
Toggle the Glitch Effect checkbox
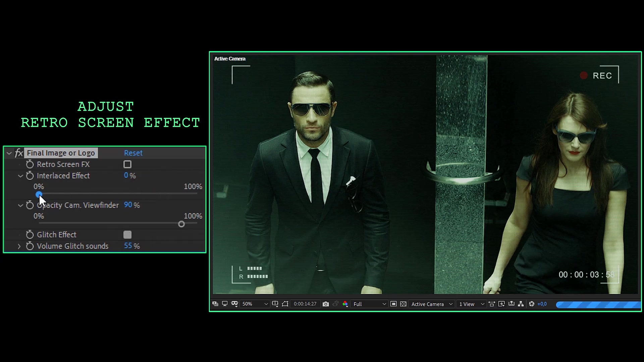tap(127, 235)
